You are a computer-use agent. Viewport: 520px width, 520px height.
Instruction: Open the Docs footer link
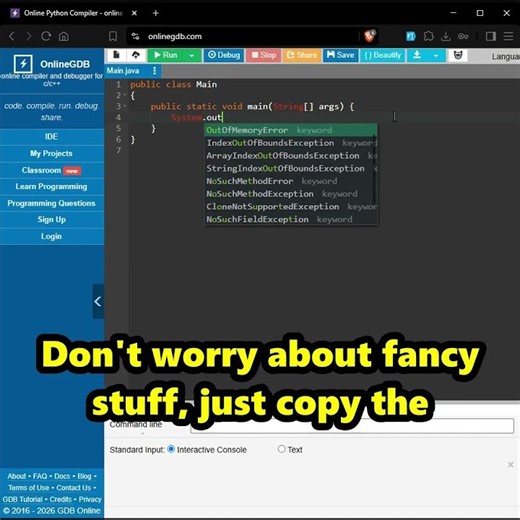tap(62, 476)
